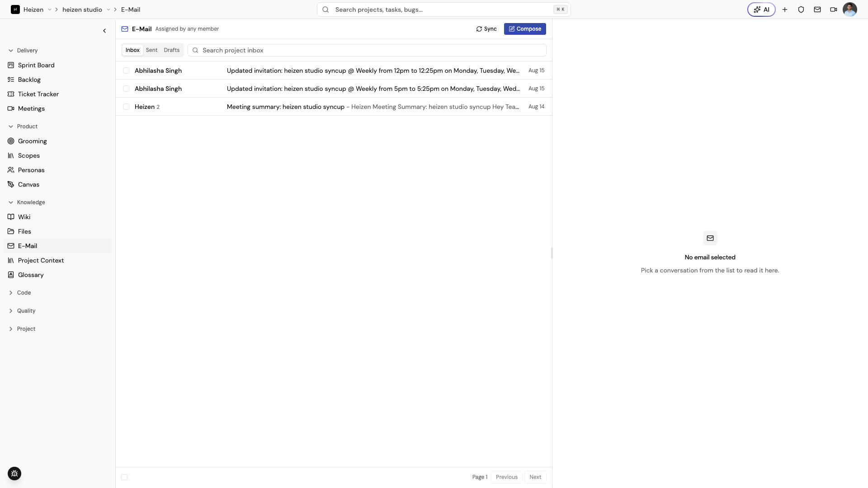Click the Next page button

pyautogui.click(x=535, y=477)
